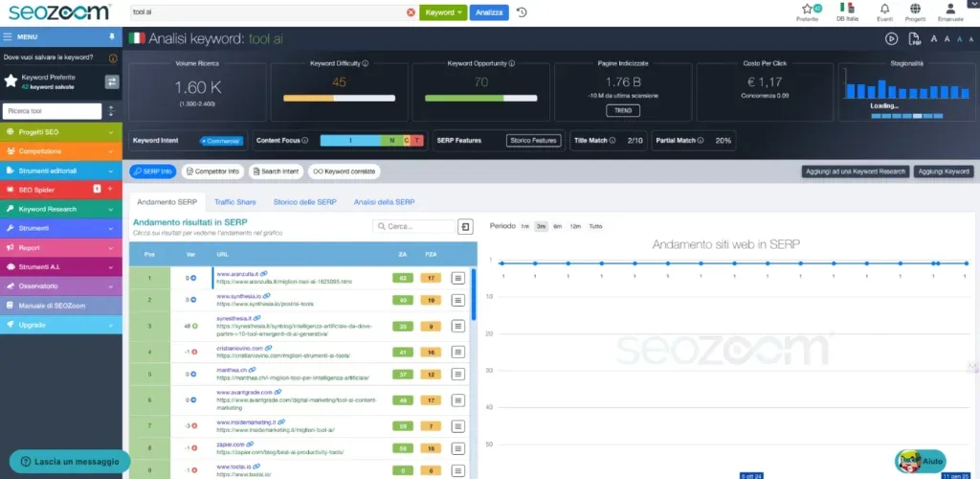Viewport: 980px width, 479px height.
Task: Click Keyword Difficulty info icon
Action: [x=365, y=63]
